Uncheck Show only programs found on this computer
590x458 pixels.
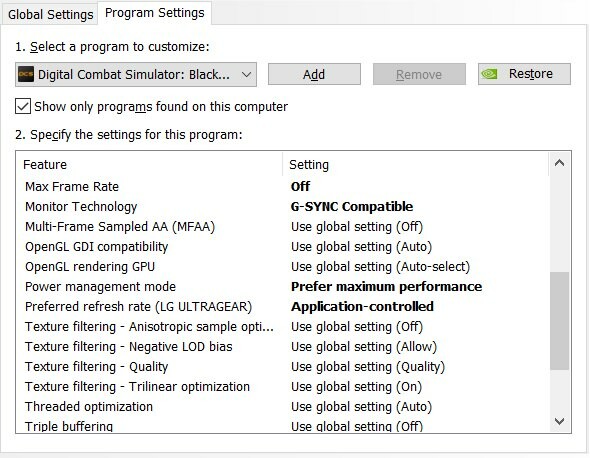(x=23, y=107)
